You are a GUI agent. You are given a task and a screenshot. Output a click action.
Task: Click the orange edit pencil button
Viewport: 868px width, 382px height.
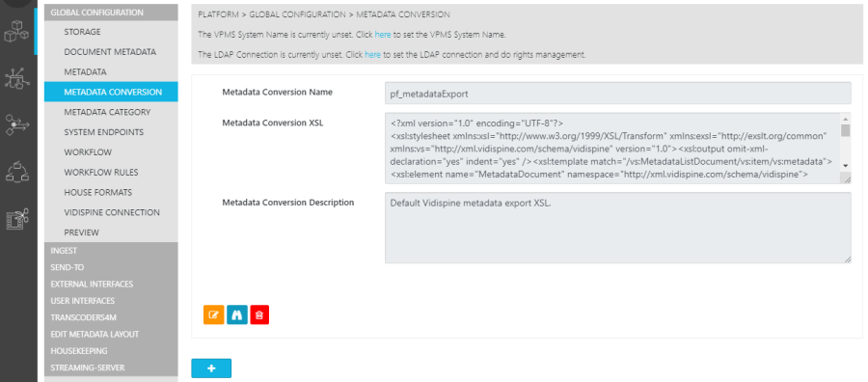[214, 314]
